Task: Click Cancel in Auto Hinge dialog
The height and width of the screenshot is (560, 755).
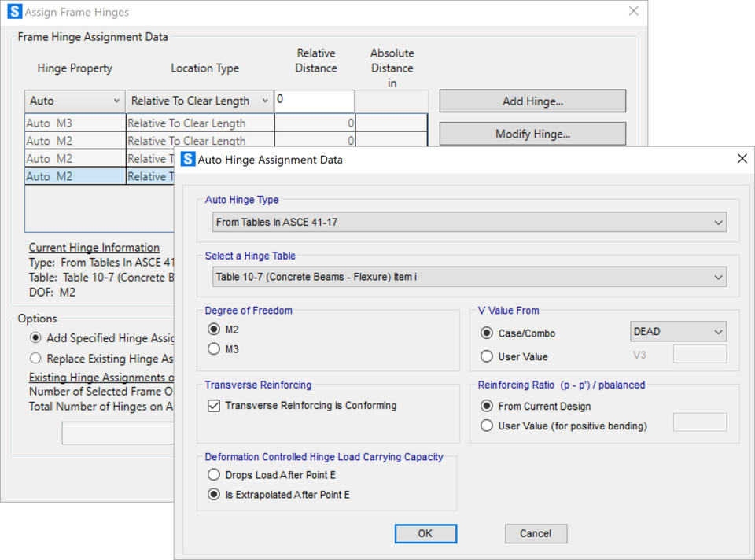Action: 536,533
